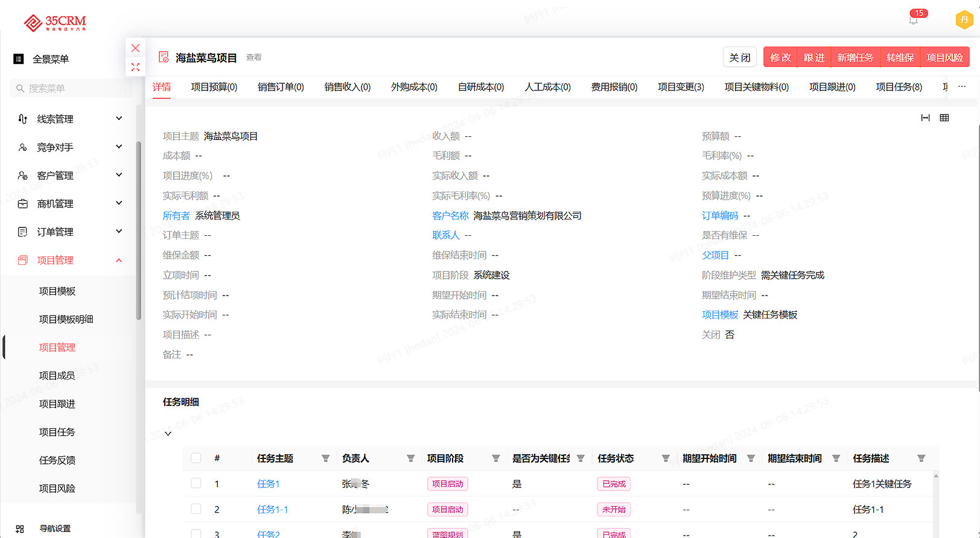Switch to the 人工成本(0) tab
The width and height of the screenshot is (980, 538).
coord(547,87)
